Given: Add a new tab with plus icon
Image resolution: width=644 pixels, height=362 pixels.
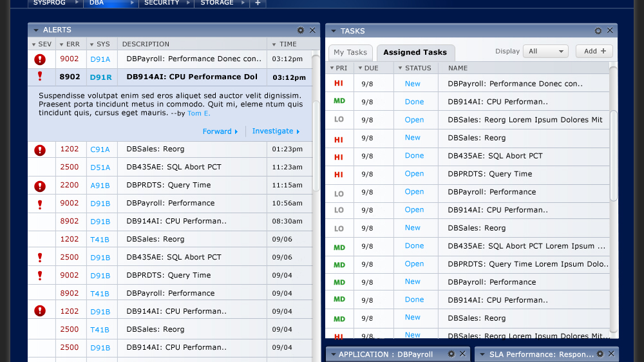Looking at the screenshot, I should pyautogui.click(x=258, y=3).
